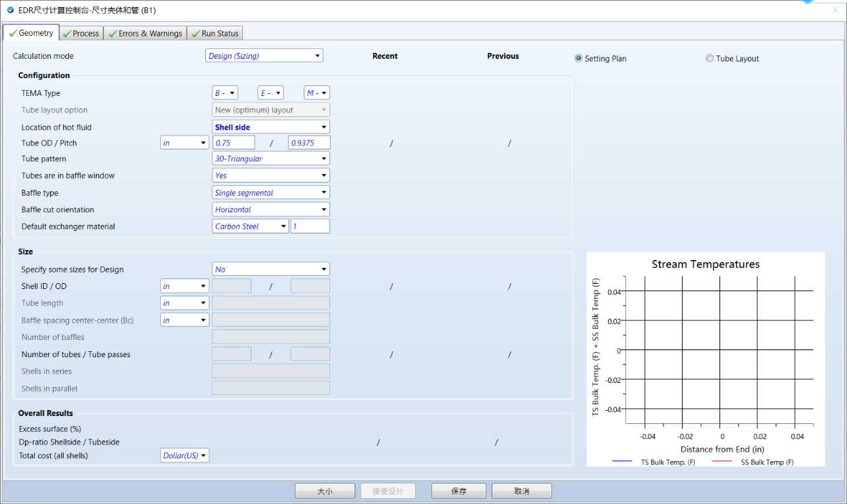Click the Overall Results group heading

point(46,413)
